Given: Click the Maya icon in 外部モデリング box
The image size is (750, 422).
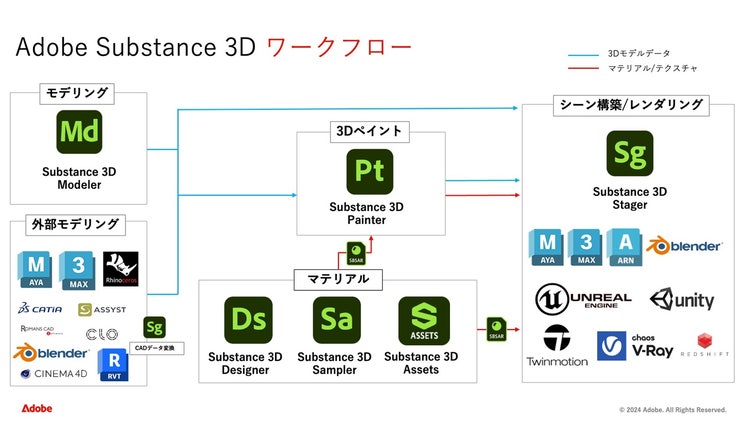Looking at the screenshot, I should click(x=35, y=269).
